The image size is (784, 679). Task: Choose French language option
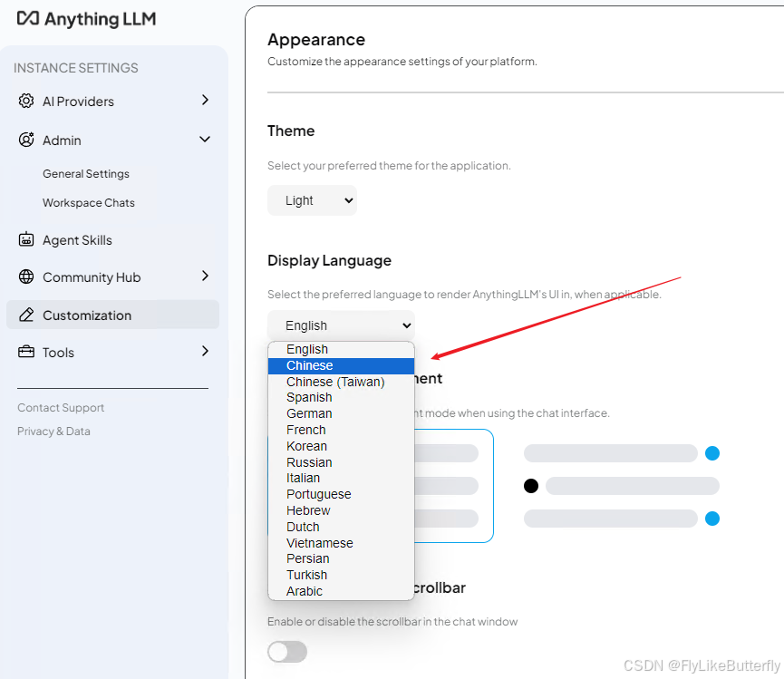coord(341,430)
